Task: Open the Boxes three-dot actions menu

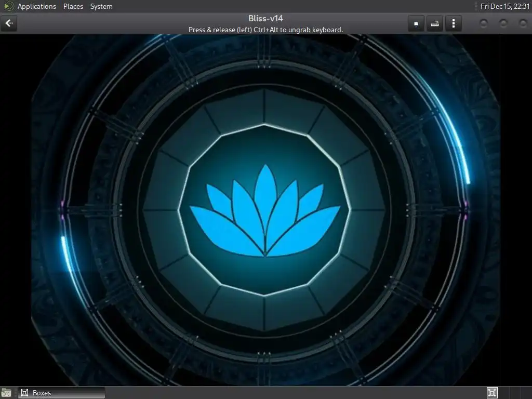Action: click(453, 23)
